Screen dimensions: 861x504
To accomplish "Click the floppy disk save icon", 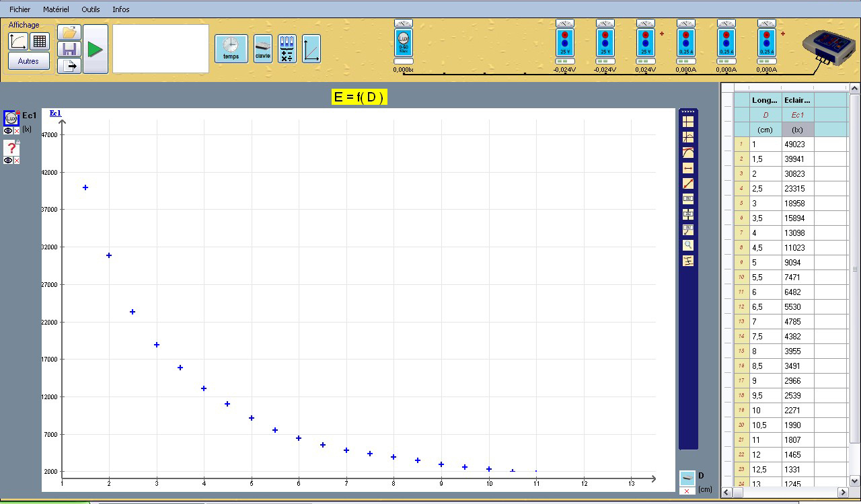I will (x=69, y=49).
